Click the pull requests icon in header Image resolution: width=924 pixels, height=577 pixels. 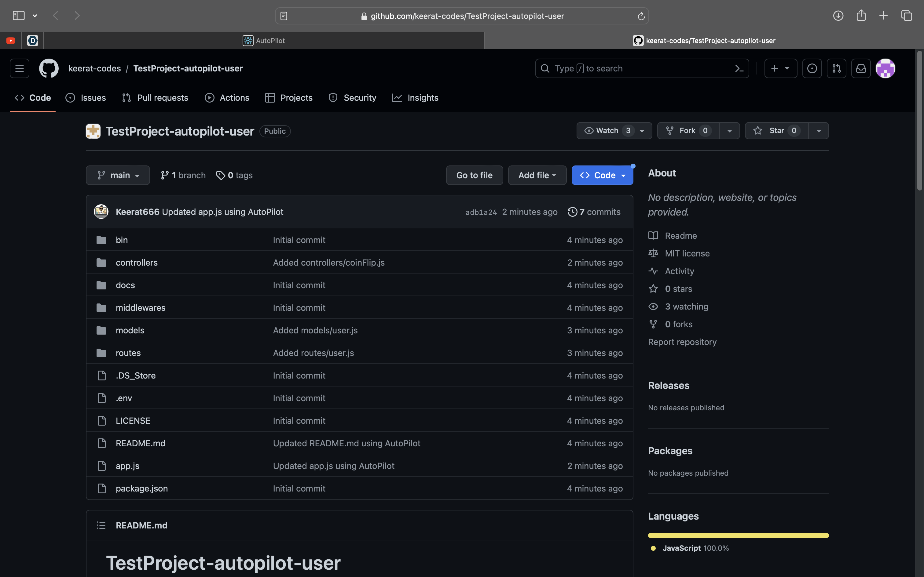(837, 68)
